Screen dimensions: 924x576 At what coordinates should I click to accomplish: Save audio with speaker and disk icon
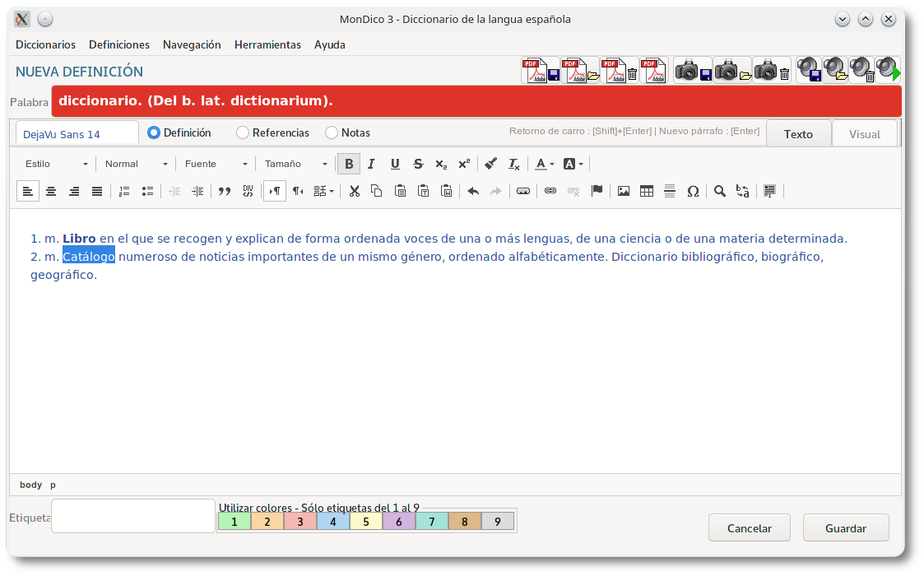(x=809, y=70)
